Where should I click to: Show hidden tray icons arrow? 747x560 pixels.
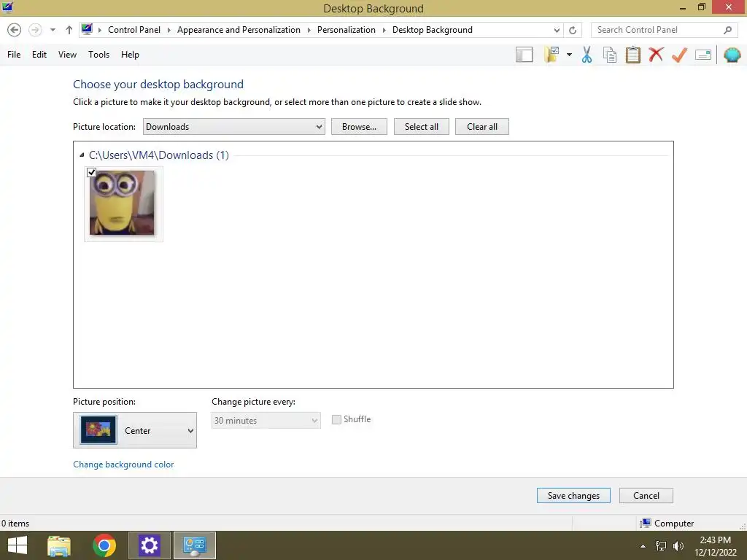pyautogui.click(x=643, y=546)
